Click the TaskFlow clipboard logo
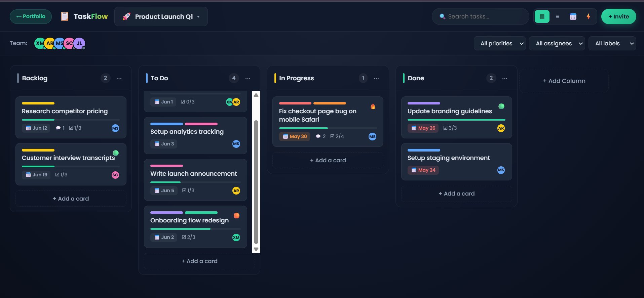 tap(65, 16)
